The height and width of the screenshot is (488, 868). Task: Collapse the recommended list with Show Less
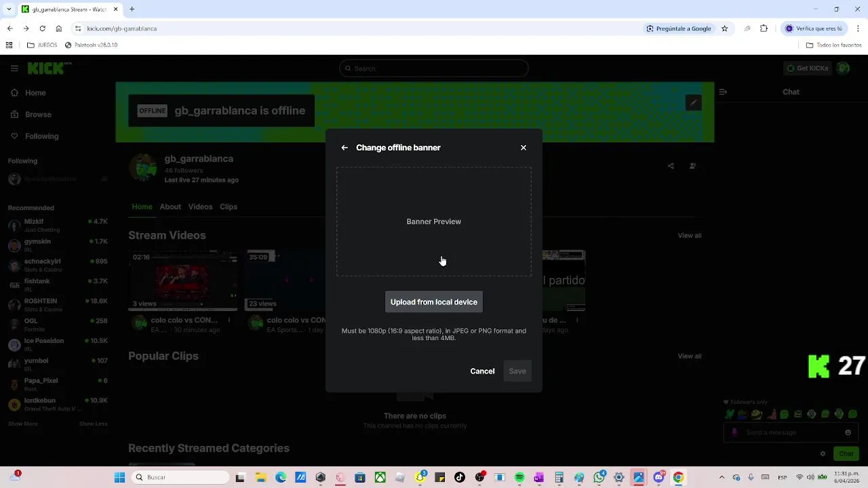[x=94, y=424]
